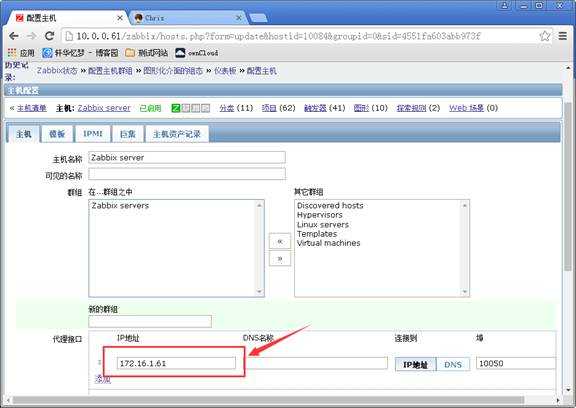Click the 新的群组 new group input

point(150,321)
